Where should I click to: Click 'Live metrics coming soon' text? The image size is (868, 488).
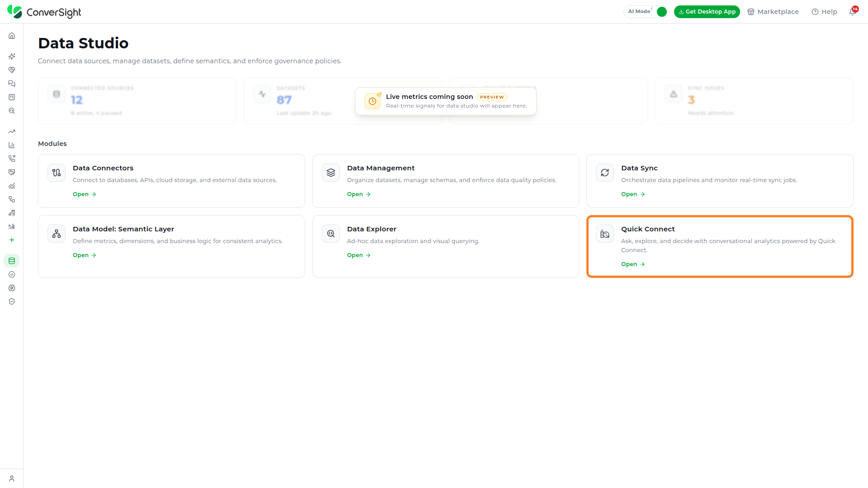(429, 97)
